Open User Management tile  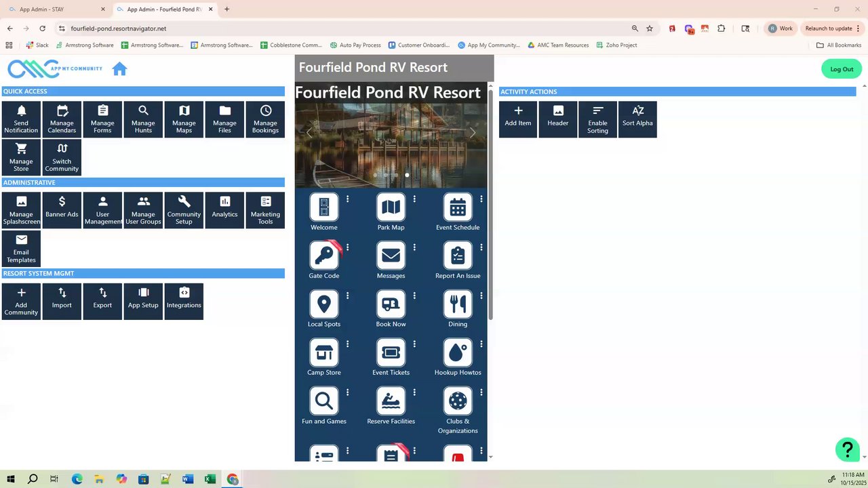point(102,210)
